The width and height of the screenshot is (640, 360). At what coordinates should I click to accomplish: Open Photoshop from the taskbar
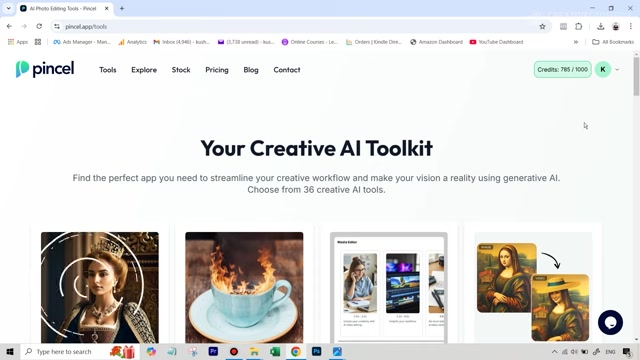point(316,351)
